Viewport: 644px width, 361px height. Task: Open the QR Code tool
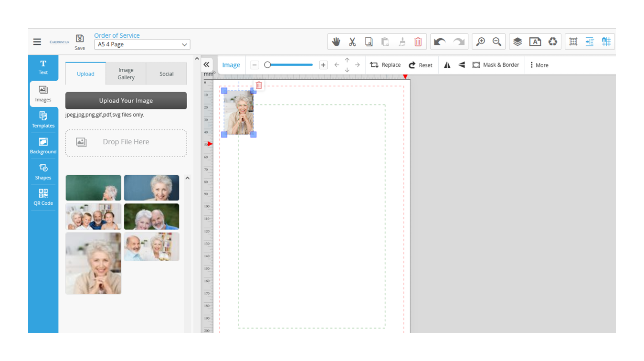point(43,197)
